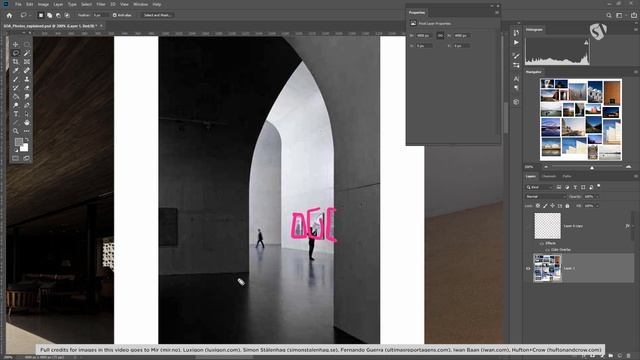Choose Intersect with selection mode

(x=67, y=15)
